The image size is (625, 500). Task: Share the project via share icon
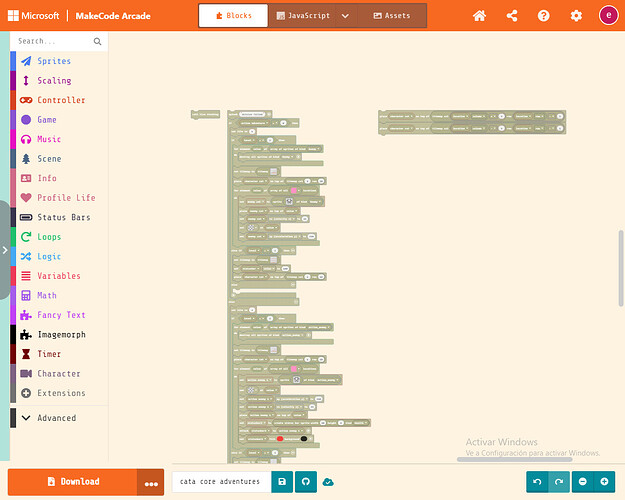click(512, 16)
